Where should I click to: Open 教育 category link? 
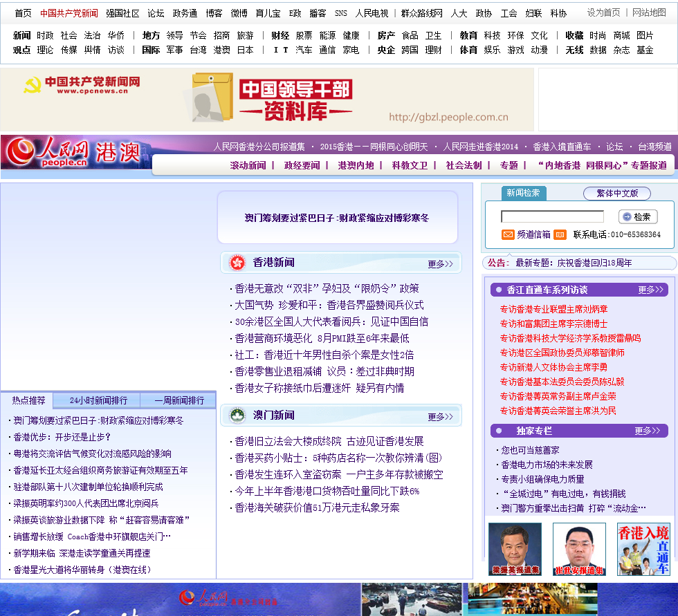(468, 35)
